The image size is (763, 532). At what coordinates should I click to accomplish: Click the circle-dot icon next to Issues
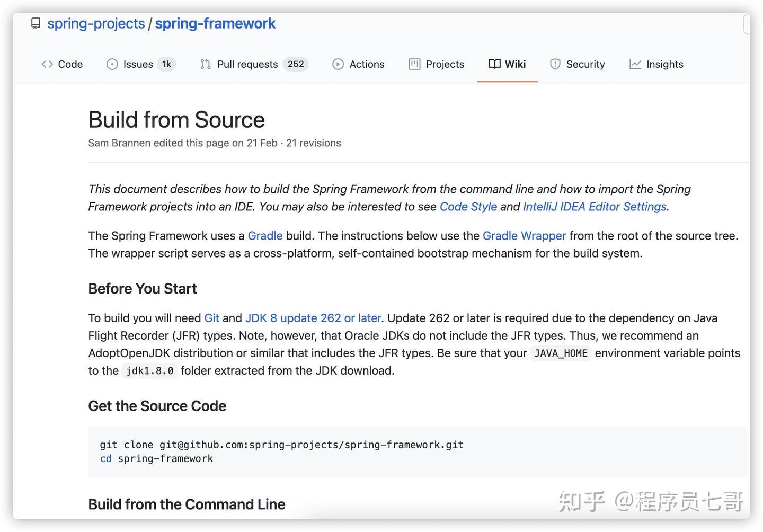pyautogui.click(x=112, y=64)
